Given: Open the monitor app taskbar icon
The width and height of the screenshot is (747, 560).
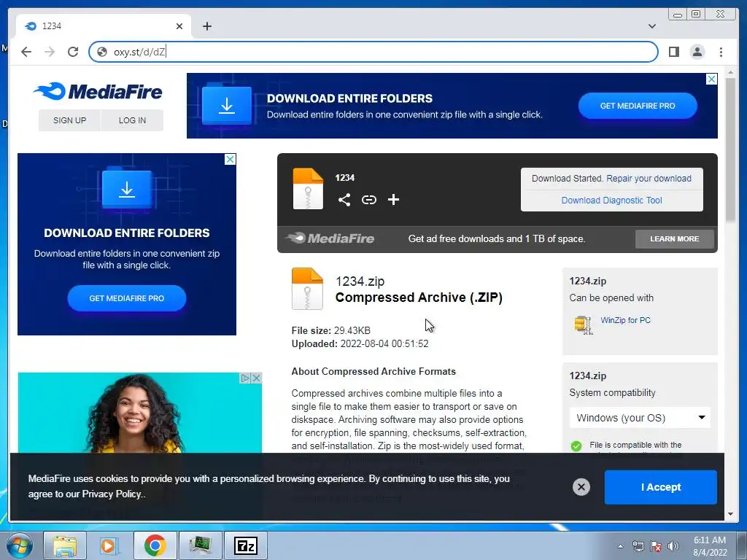Looking at the screenshot, I should click(200, 545).
